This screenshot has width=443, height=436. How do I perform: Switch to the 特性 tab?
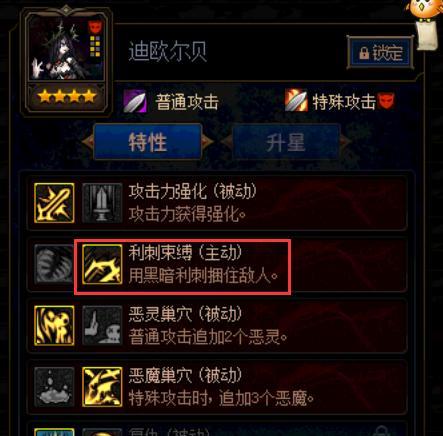148,142
